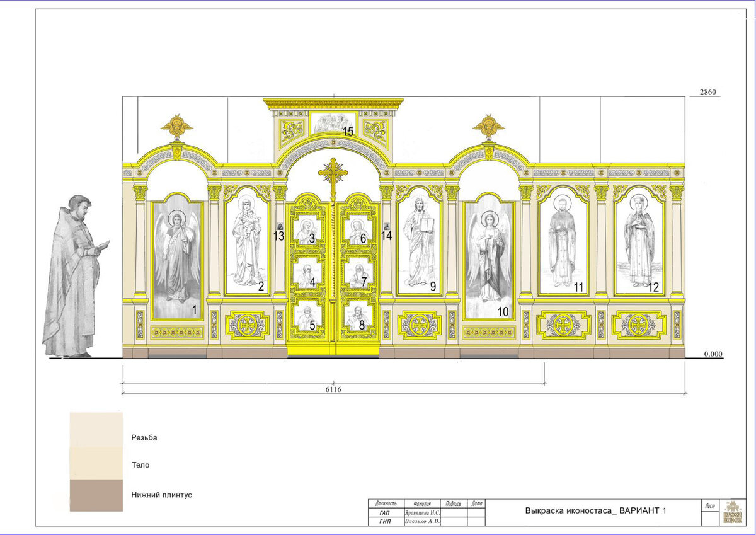This screenshot has width=756, height=535.
Task: Click the 'Нижний плинтус' legend label
Action: pos(161,495)
